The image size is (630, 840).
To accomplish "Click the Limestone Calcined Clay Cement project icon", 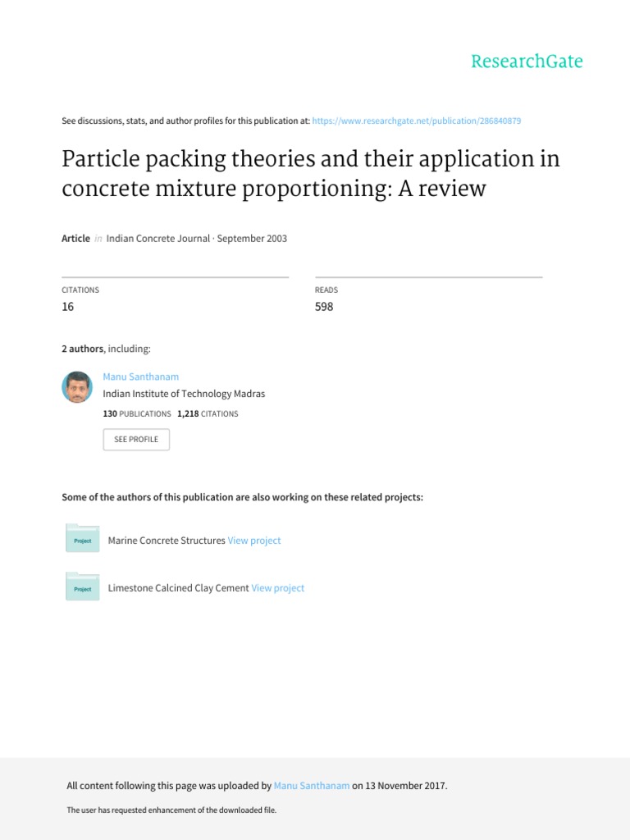I will pos(82,587).
